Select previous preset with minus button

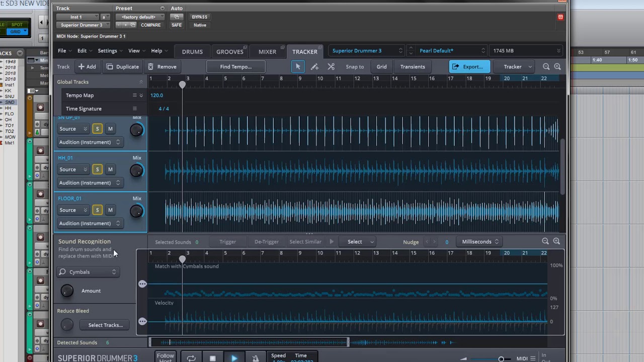click(119, 25)
